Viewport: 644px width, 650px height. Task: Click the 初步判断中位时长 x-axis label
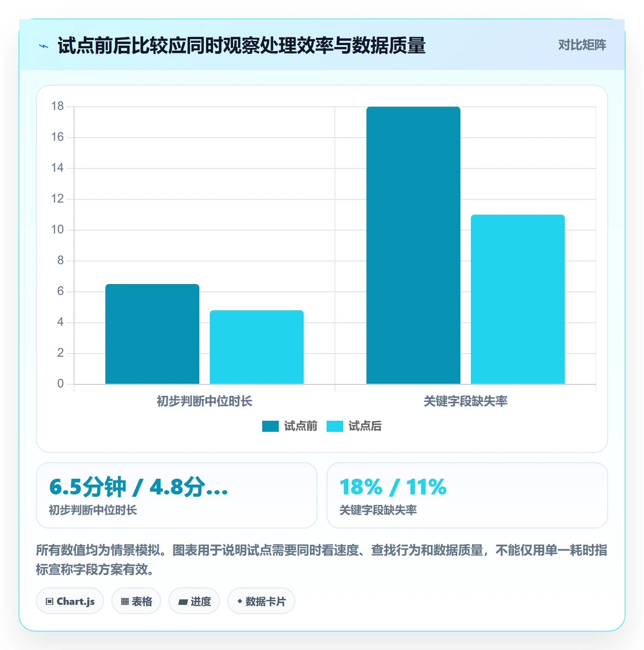tap(205, 401)
